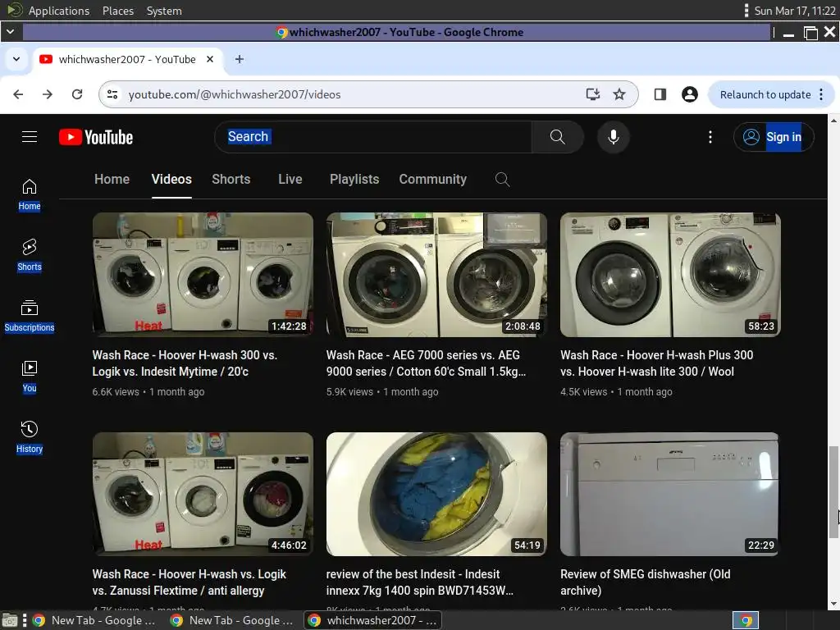840x630 pixels.
Task: Close the whichwasher2007 YouTube tab
Action: coord(210,59)
